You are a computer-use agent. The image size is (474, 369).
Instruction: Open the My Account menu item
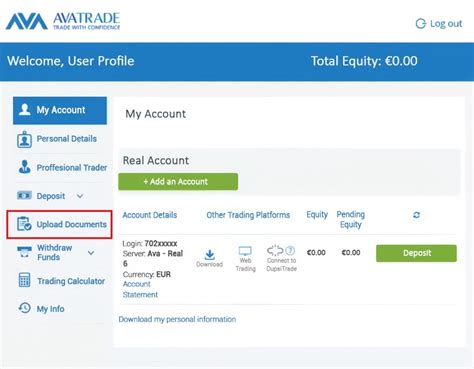tap(60, 110)
